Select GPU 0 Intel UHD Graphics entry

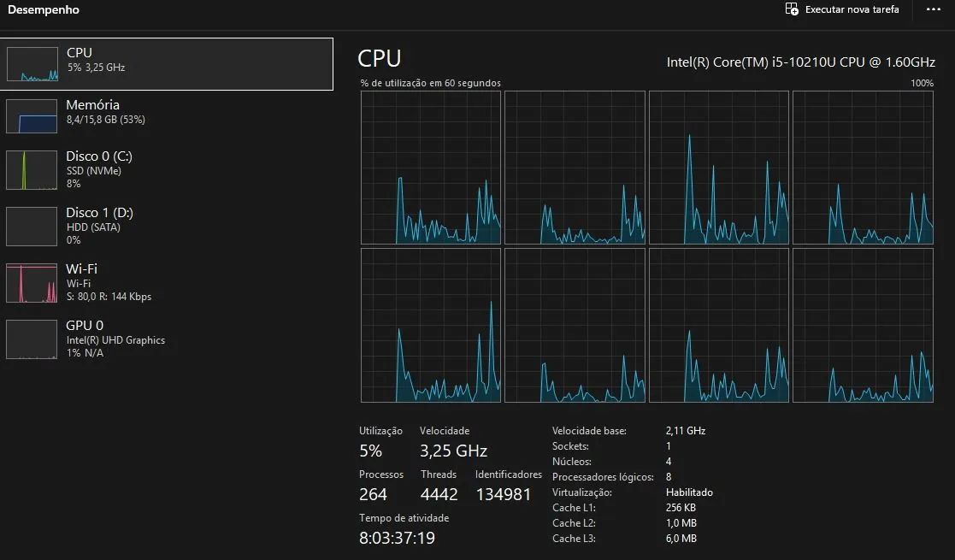(166, 339)
